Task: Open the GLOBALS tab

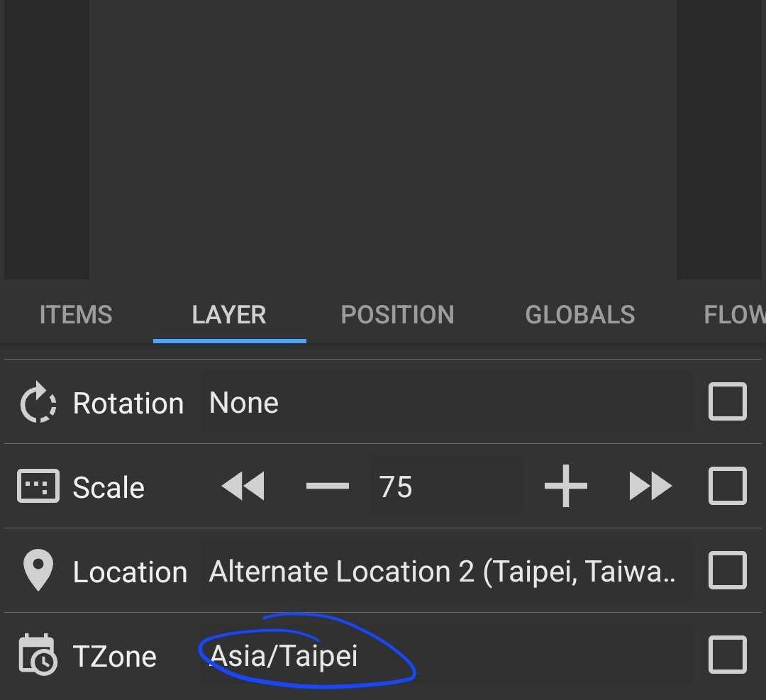Action: pos(579,315)
